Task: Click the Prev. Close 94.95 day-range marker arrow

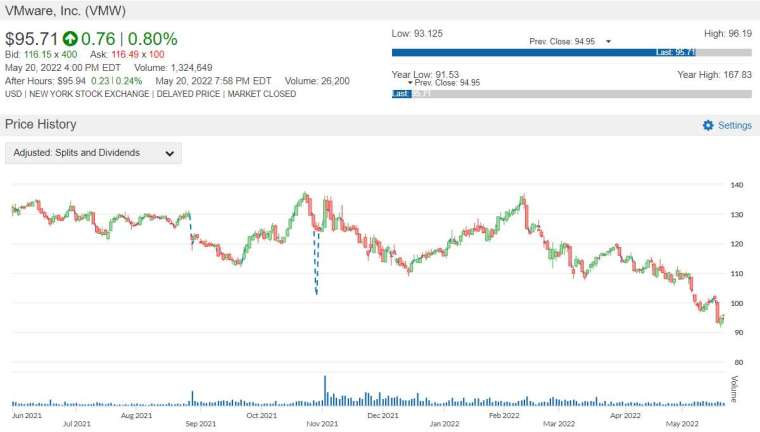Action: click(608, 42)
